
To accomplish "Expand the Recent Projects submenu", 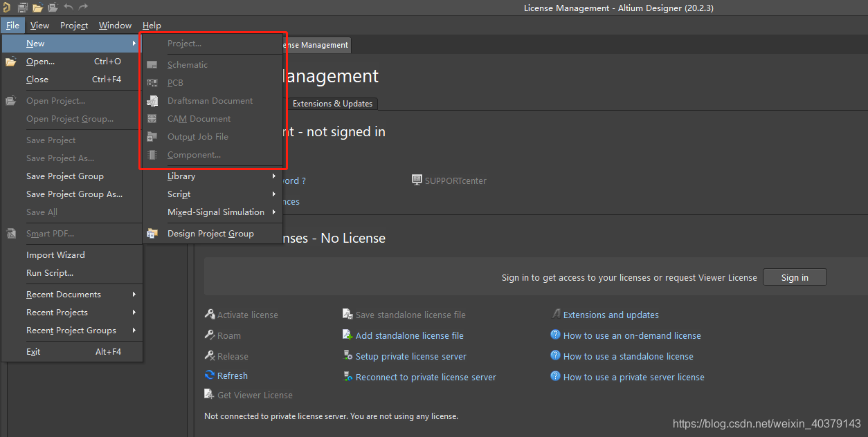I will (72, 313).
